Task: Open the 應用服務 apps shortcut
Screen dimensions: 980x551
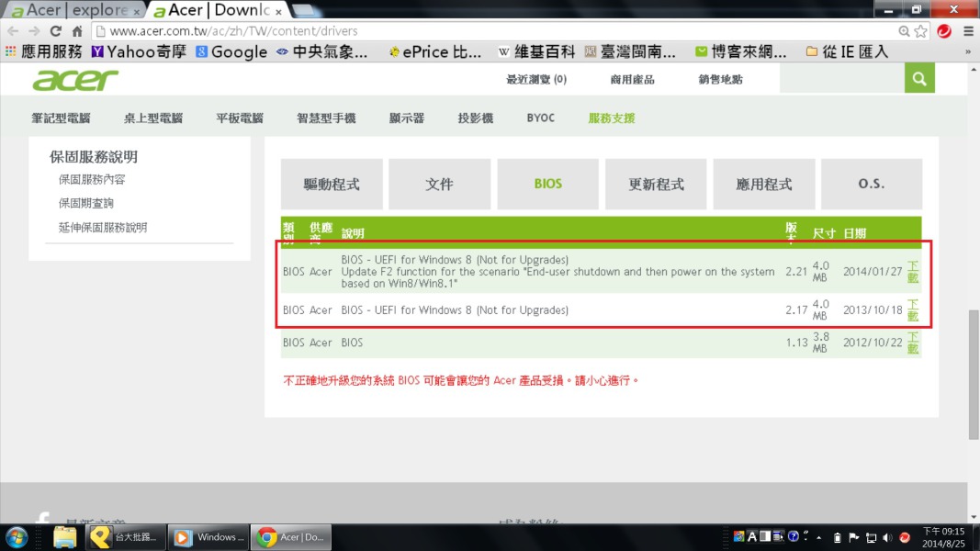Action: [43, 51]
